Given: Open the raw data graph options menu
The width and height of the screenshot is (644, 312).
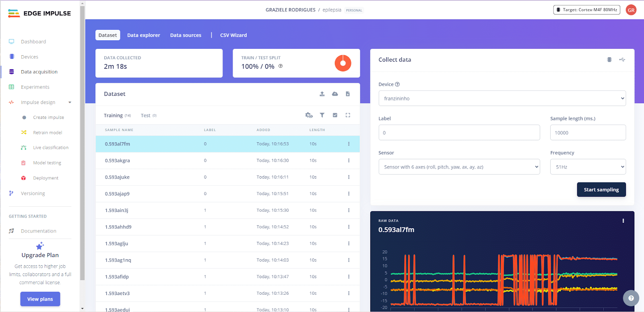Looking at the screenshot, I should [x=623, y=221].
